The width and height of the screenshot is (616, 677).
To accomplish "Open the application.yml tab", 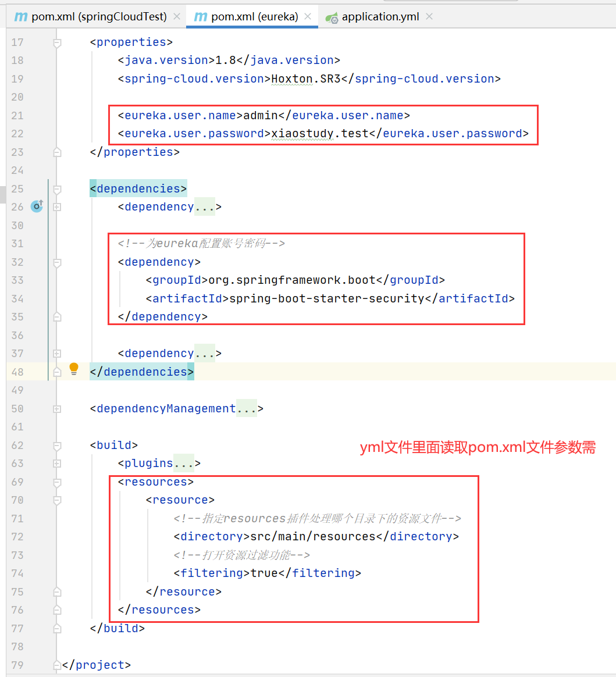I will point(380,17).
